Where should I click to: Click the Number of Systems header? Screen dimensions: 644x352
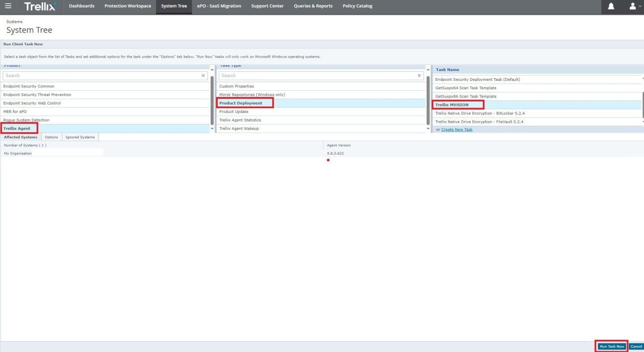coord(25,145)
